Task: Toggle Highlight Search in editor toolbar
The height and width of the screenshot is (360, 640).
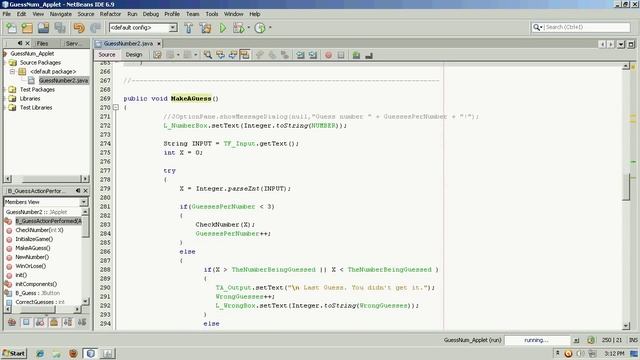Action: (x=244, y=55)
